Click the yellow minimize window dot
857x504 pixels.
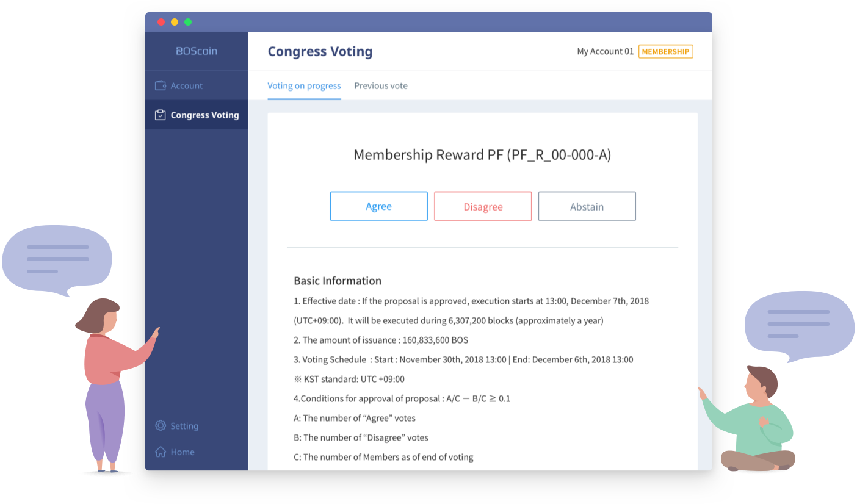[175, 22]
